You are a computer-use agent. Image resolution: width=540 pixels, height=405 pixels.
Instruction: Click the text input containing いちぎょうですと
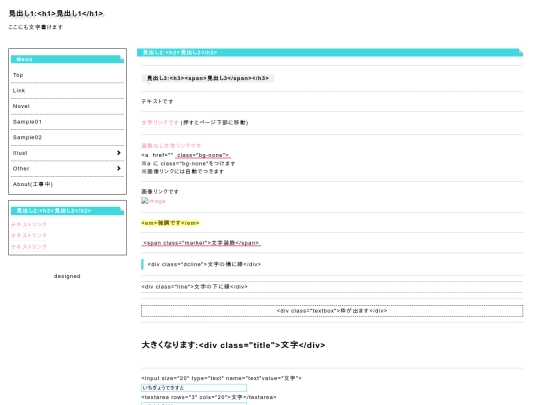pyautogui.click(x=194, y=388)
